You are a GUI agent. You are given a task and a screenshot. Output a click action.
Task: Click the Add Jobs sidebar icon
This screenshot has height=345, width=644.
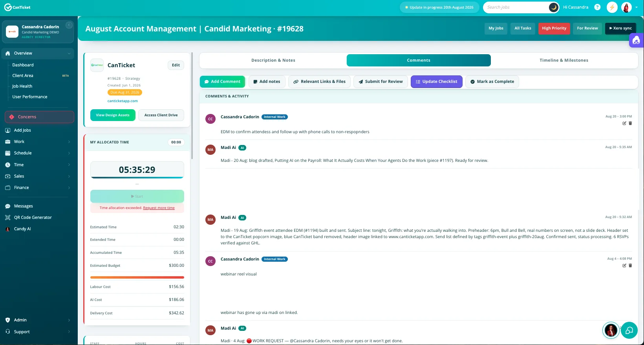7,130
